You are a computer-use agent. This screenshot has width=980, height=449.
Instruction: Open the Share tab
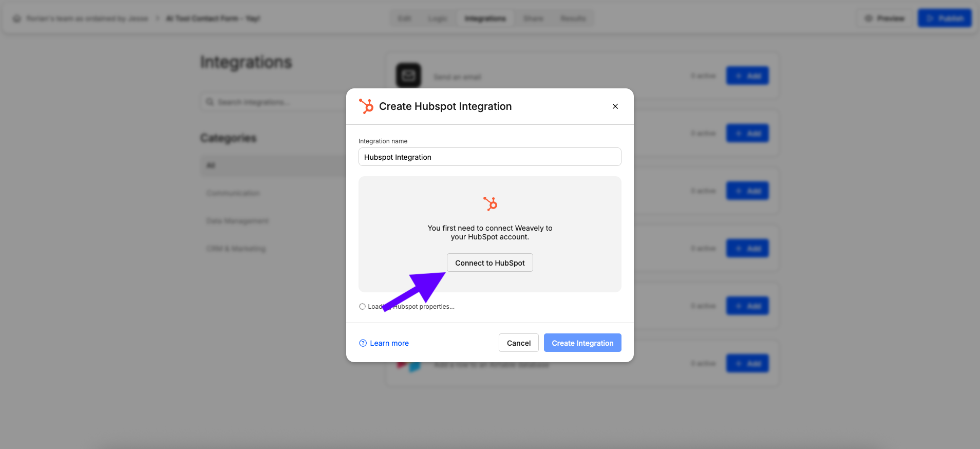coord(533,18)
